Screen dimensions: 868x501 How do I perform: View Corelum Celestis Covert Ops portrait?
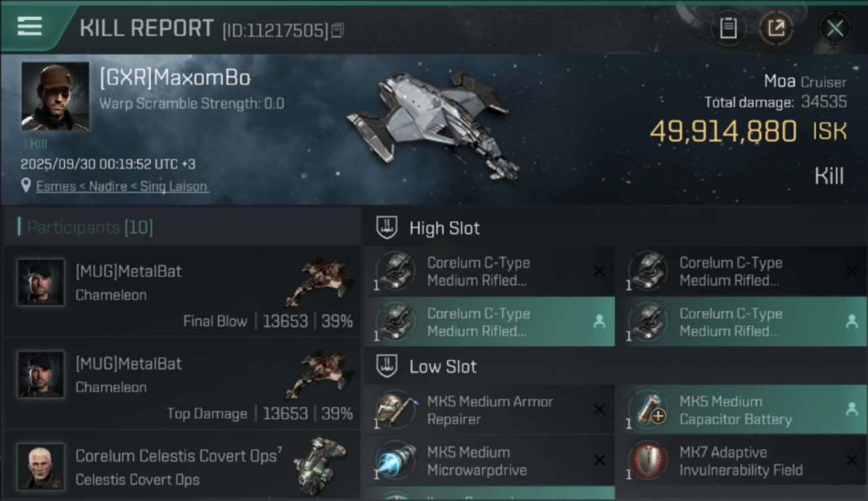coord(41,466)
